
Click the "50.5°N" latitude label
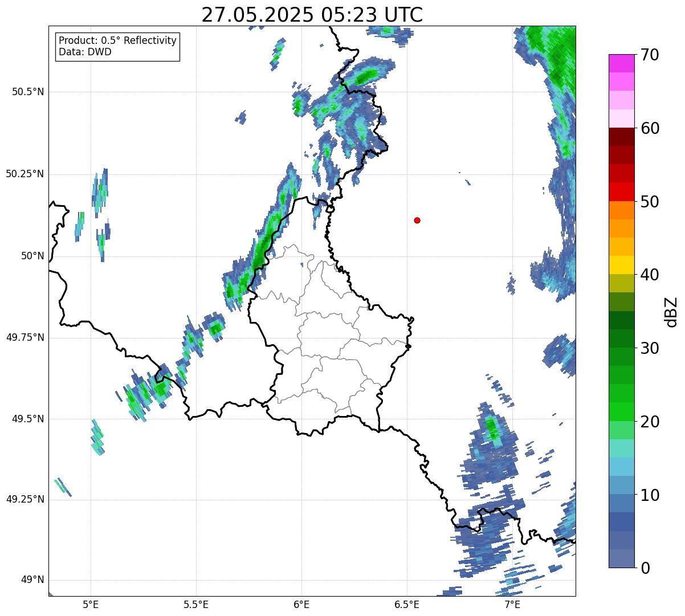pyautogui.click(x=28, y=92)
